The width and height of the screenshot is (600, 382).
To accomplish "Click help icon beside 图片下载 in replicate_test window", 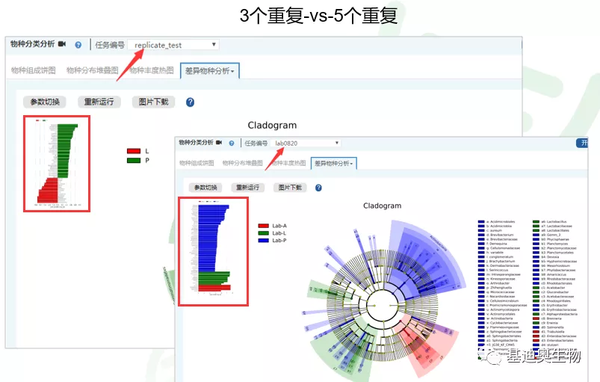I will pyautogui.click(x=190, y=102).
